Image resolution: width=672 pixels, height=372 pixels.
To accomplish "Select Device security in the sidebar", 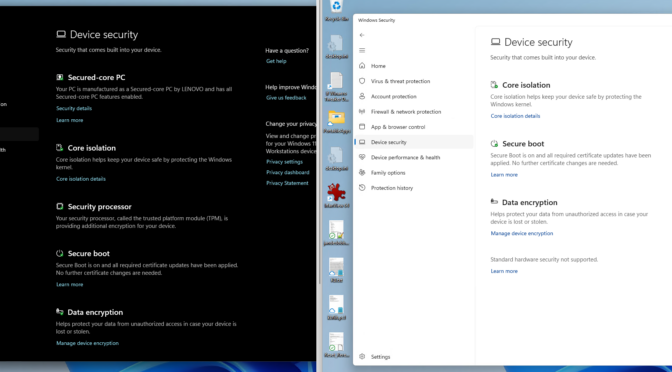I will tap(414, 142).
